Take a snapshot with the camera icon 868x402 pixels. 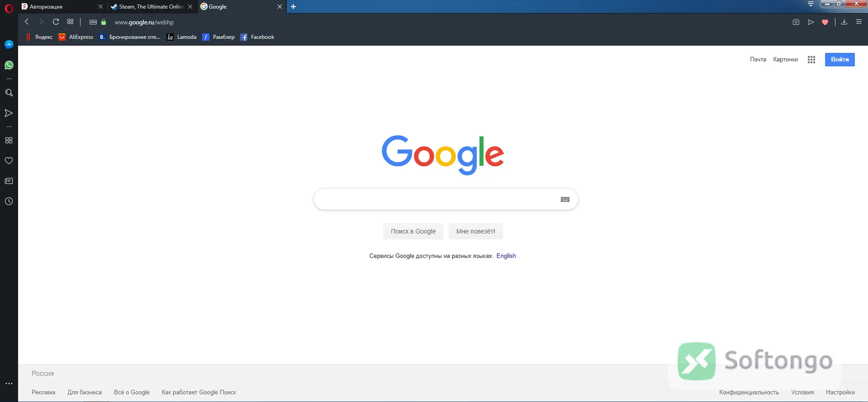[796, 22]
